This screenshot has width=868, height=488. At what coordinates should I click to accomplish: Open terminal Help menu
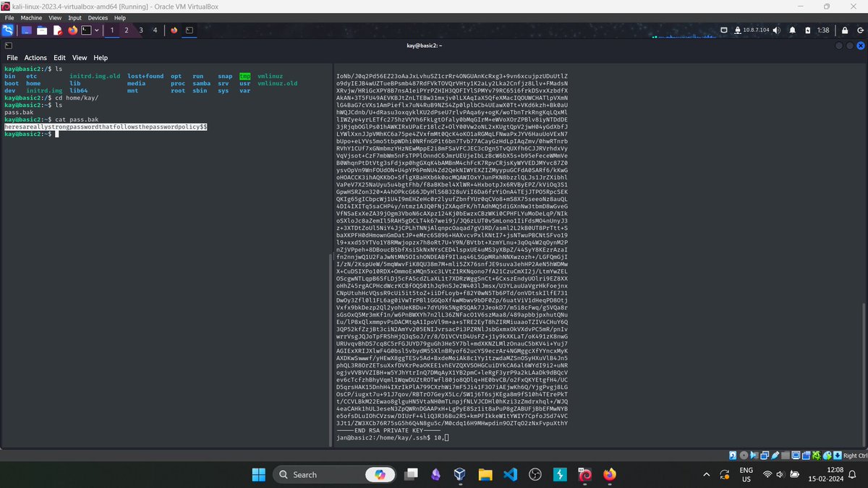[x=101, y=58]
